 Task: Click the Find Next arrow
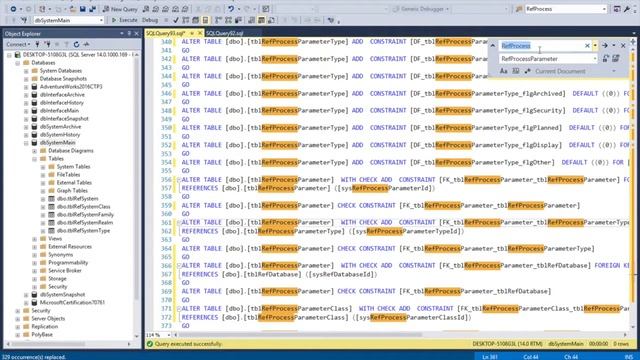(x=605, y=46)
